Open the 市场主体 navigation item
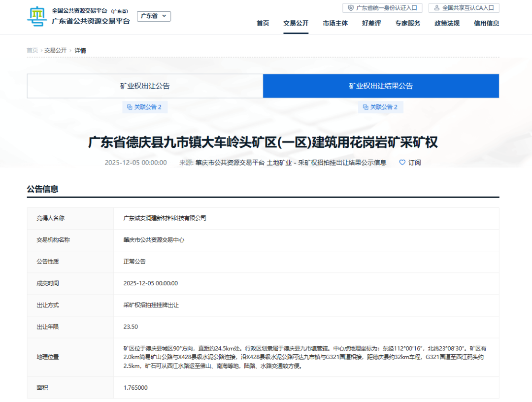 [x=335, y=23]
